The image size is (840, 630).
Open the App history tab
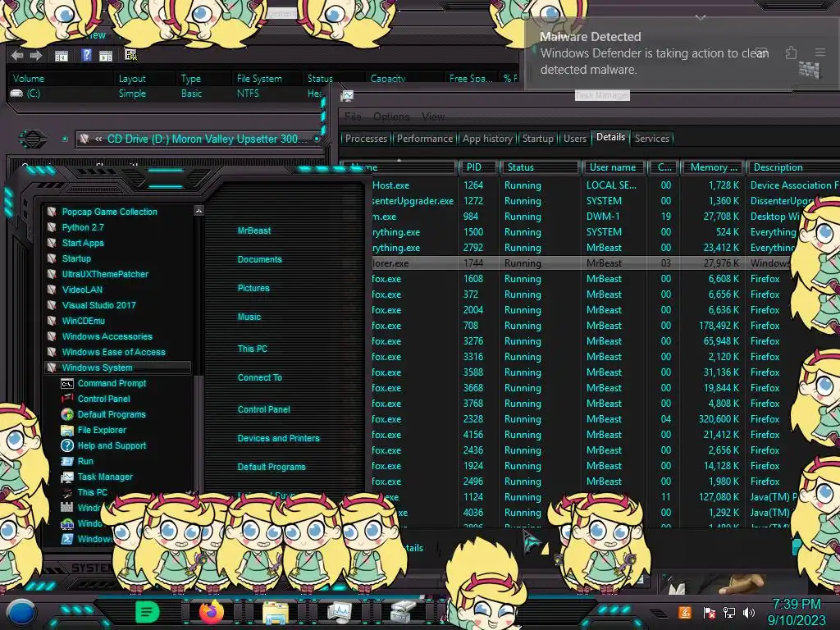point(487,138)
